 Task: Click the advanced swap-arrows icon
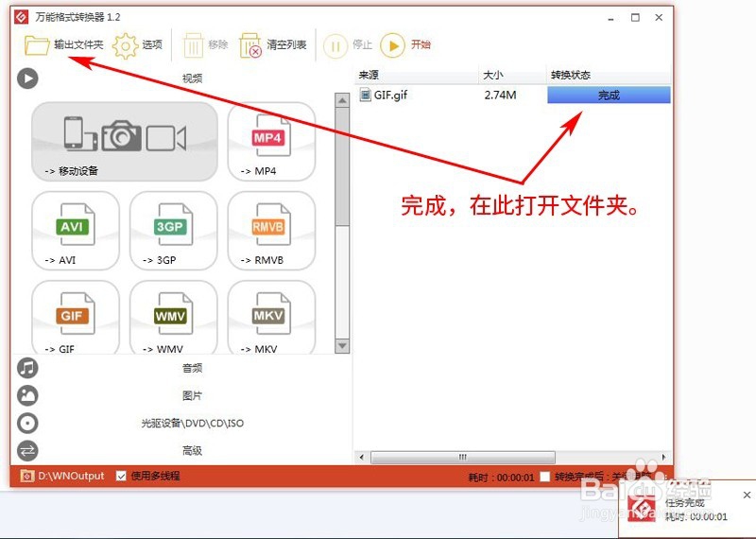[x=27, y=451]
